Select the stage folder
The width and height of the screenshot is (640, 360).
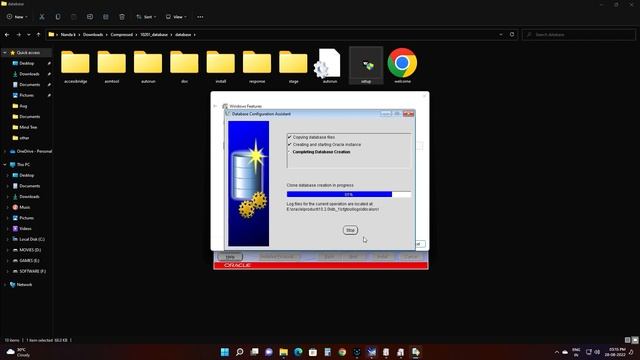click(x=293, y=67)
